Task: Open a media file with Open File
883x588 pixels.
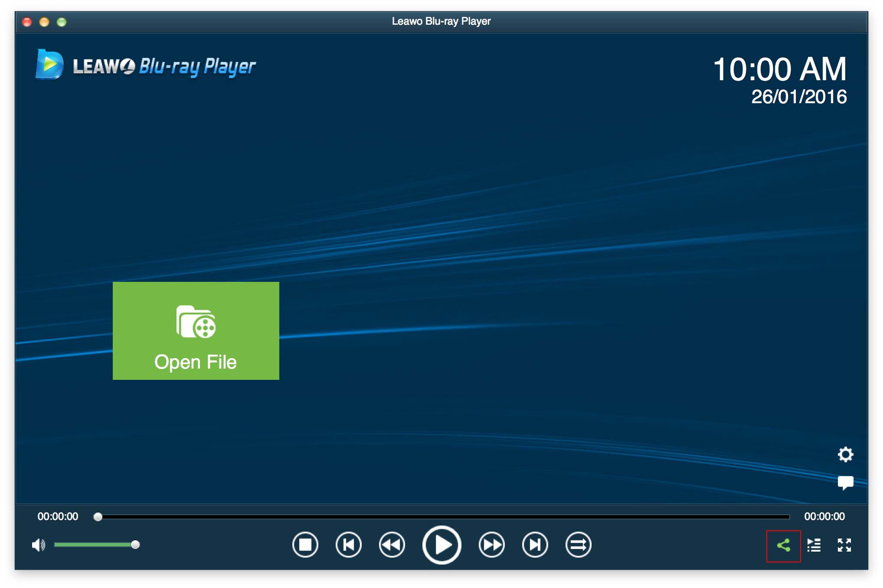Action: tap(196, 330)
